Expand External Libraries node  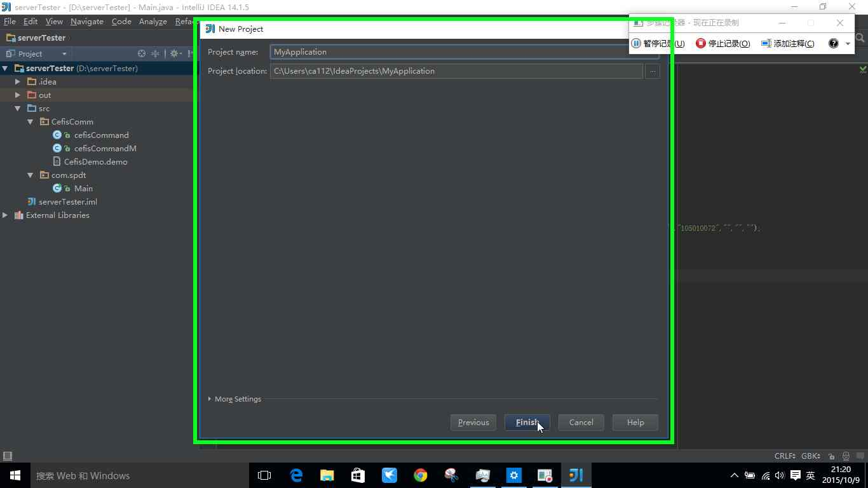[x=5, y=215]
